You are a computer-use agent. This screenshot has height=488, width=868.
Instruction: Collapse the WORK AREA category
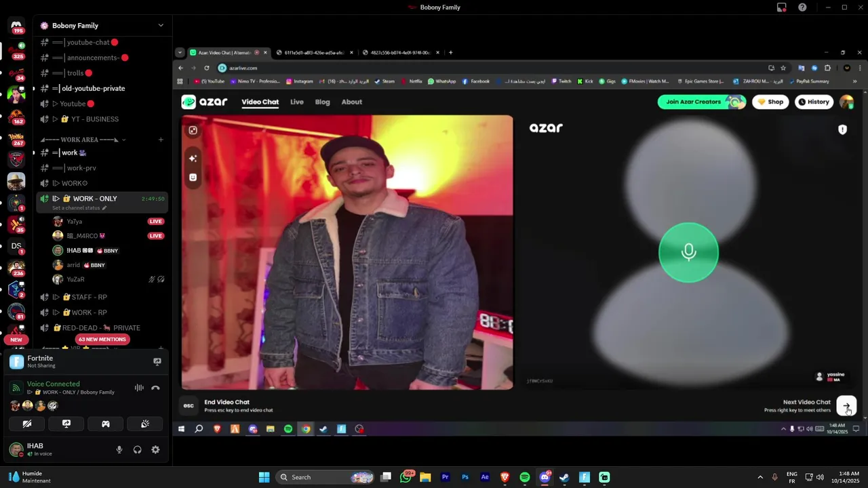(x=80, y=140)
